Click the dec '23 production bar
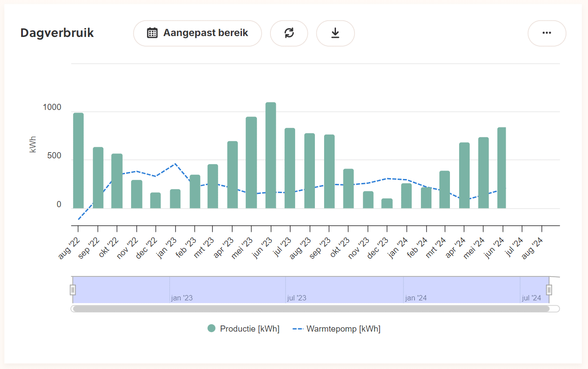This screenshot has width=588, height=369. [387, 204]
